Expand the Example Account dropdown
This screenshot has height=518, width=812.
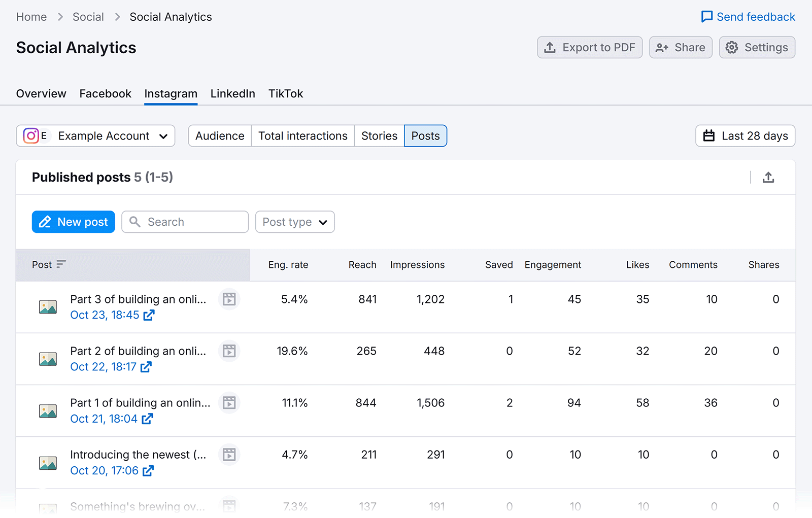click(x=163, y=135)
